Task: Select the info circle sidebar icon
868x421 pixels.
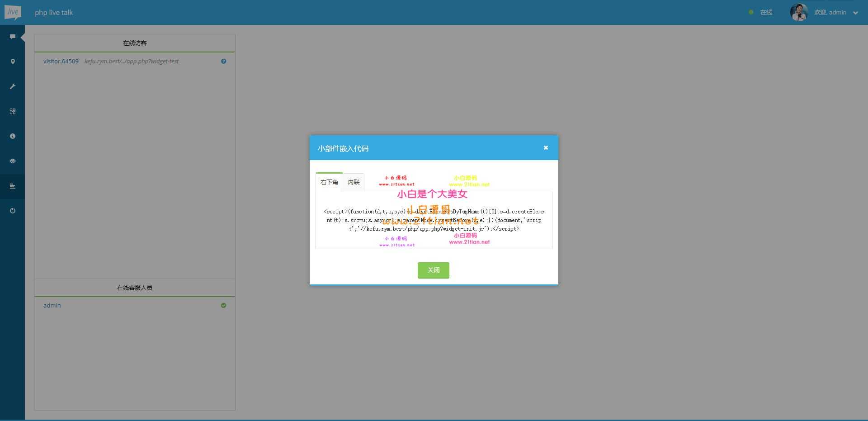Action: tap(13, 136)
